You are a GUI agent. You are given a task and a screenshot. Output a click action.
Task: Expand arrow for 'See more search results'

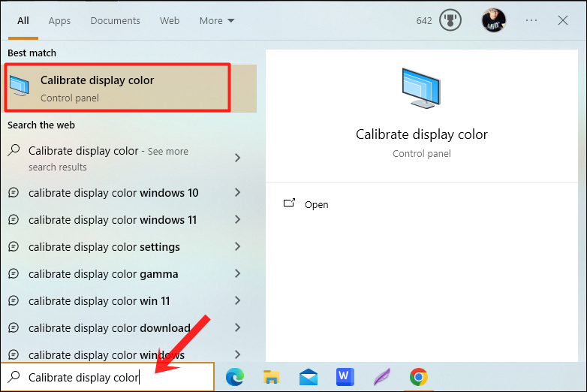[x=237, y=158]
